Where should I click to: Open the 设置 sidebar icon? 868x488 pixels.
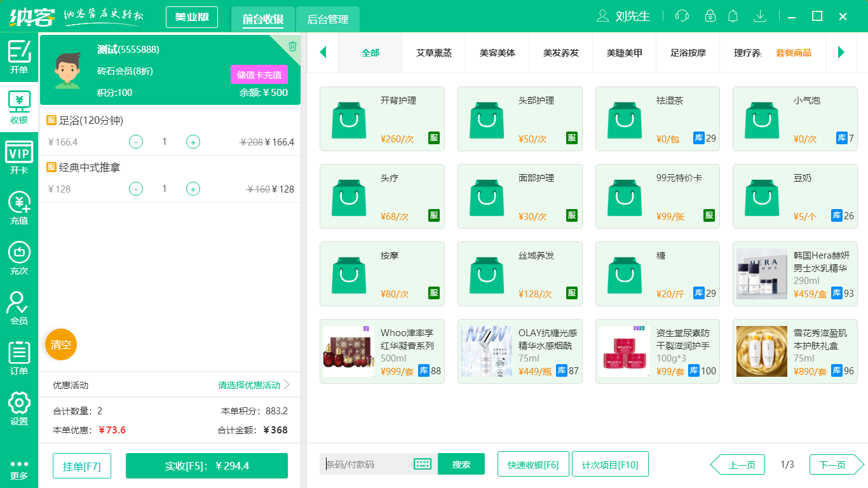coord(19,407)
